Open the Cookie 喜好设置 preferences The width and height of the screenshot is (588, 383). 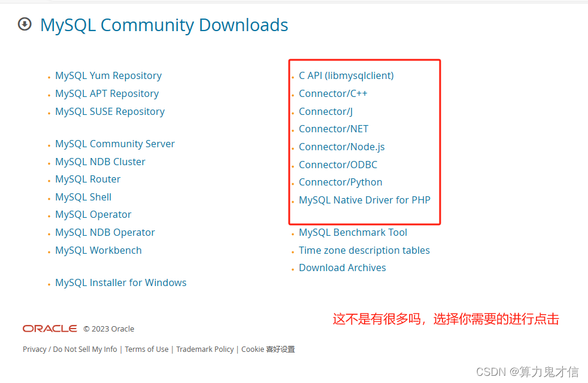pos(267,349)
